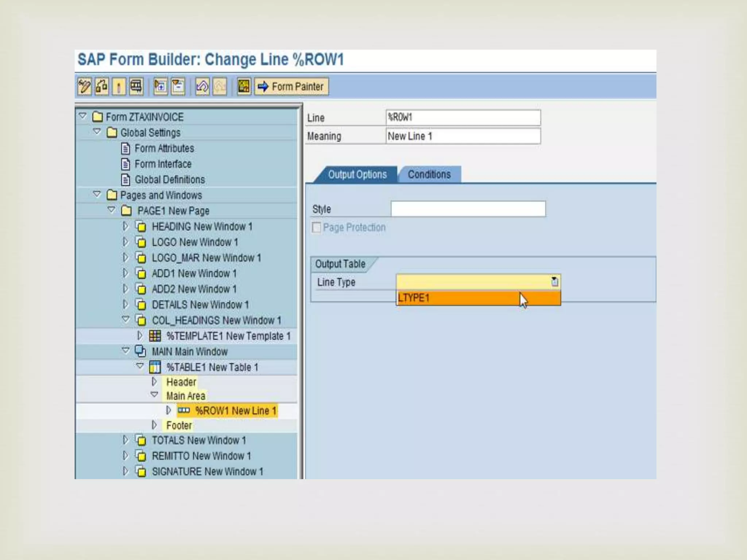Click the Display/Change pencil toolbar icon
This screenshot has width=747, height=560.
pyautogui.click(x=84, y=87)
